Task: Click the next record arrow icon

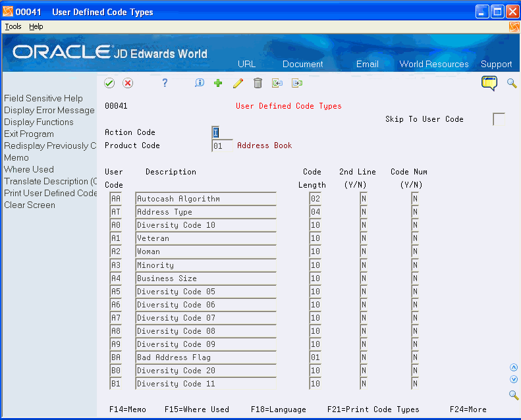Action: pyautogui.click(x=297, y=83)
